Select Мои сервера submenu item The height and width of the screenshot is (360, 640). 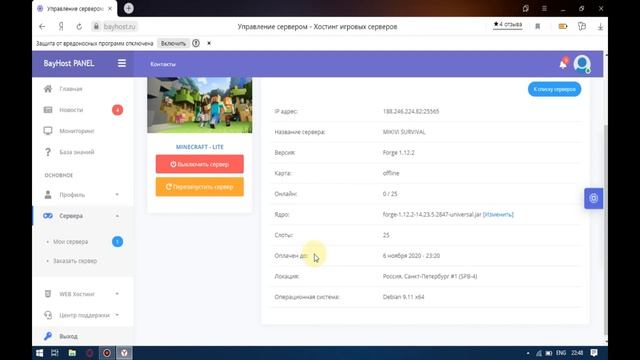[70, 242]
